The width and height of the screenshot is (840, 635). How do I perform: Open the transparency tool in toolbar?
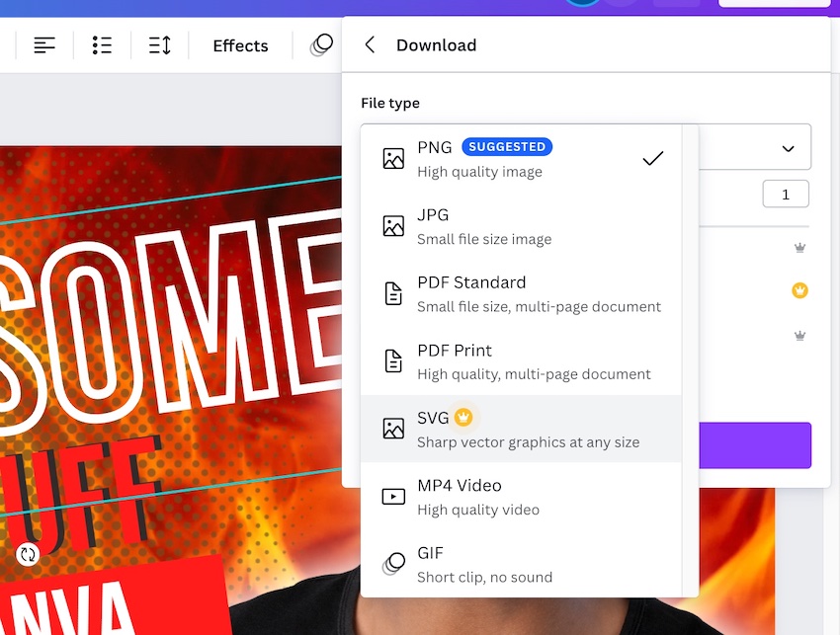(x=321, y=45)
